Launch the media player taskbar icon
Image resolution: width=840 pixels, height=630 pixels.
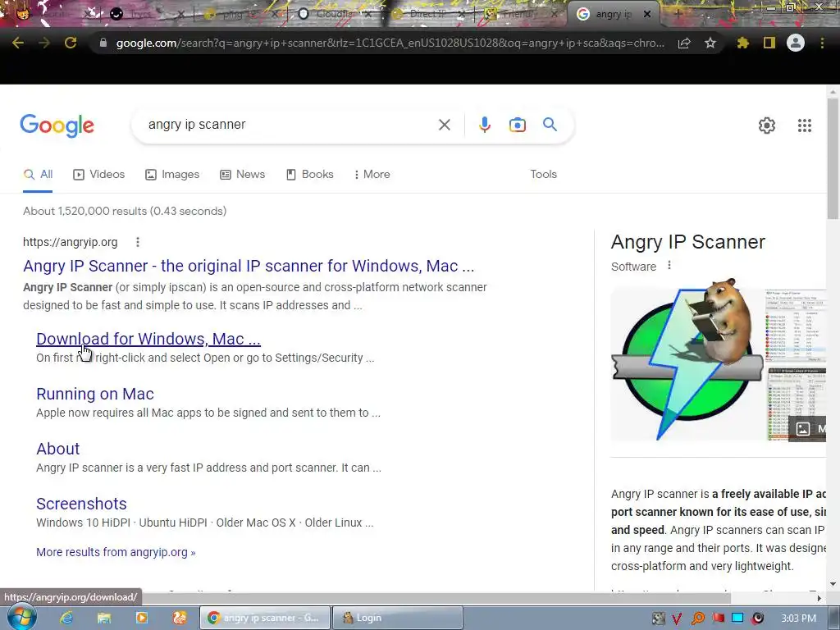tap(141, 618)
